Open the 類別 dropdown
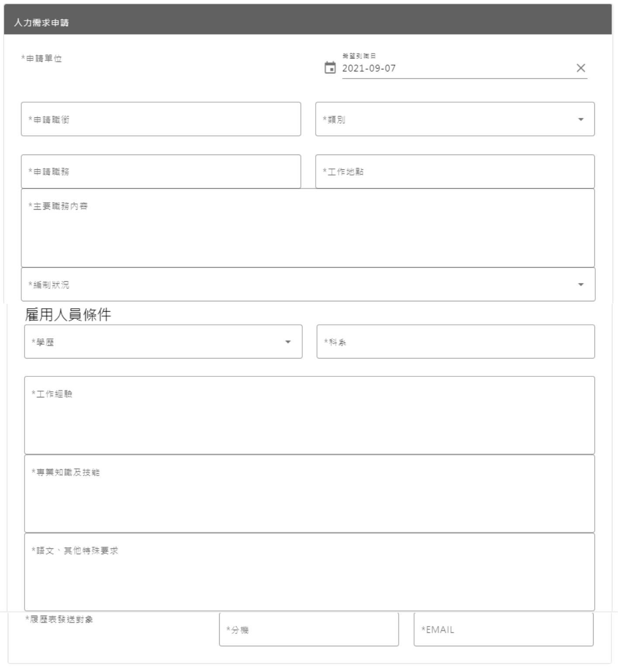618x672 pixels. 454,119
